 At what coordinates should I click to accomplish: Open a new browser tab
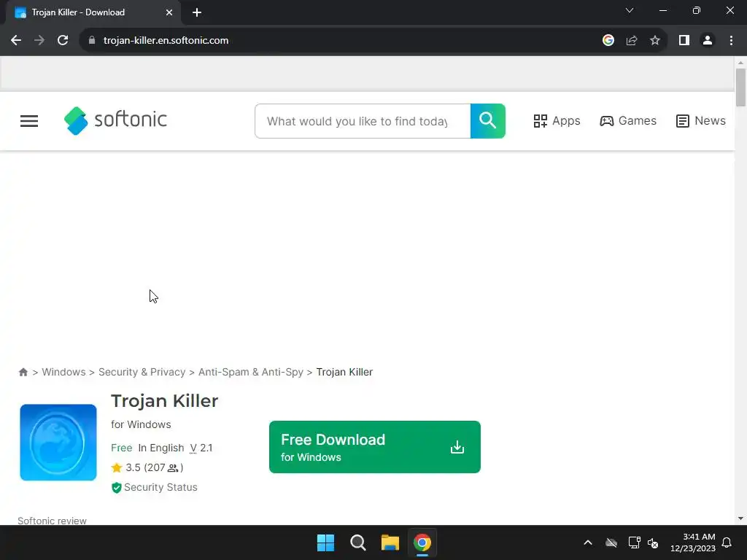(x=197, y=12)
